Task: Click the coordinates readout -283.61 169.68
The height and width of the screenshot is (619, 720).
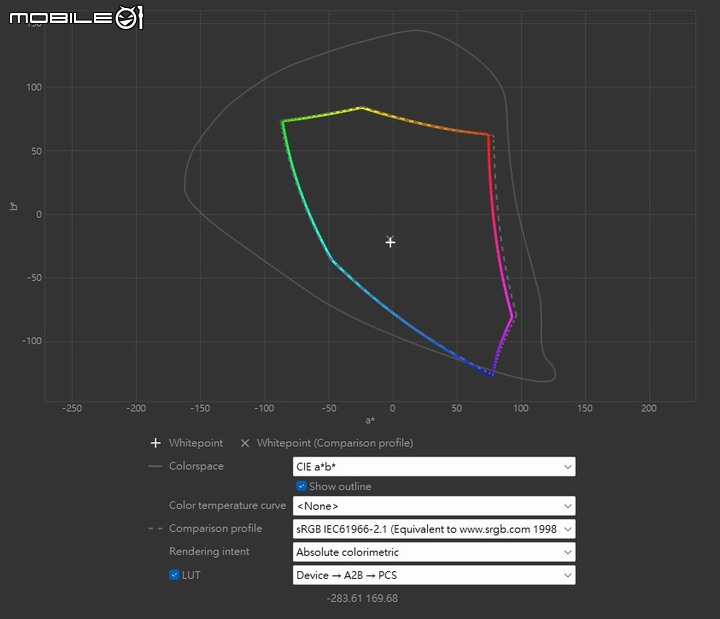Action: [362, 598]
